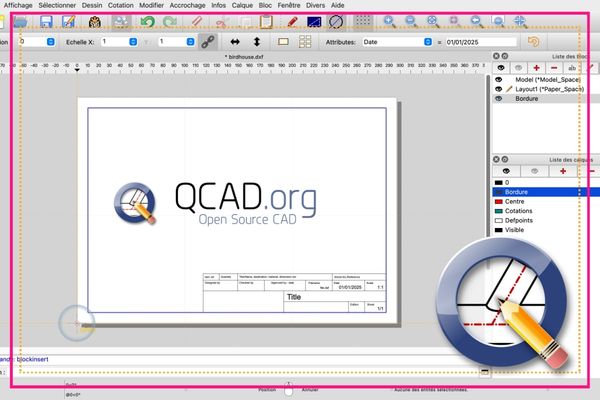Click the red Centre layer color swatch
600x400 pixels.
pos(499,202)
